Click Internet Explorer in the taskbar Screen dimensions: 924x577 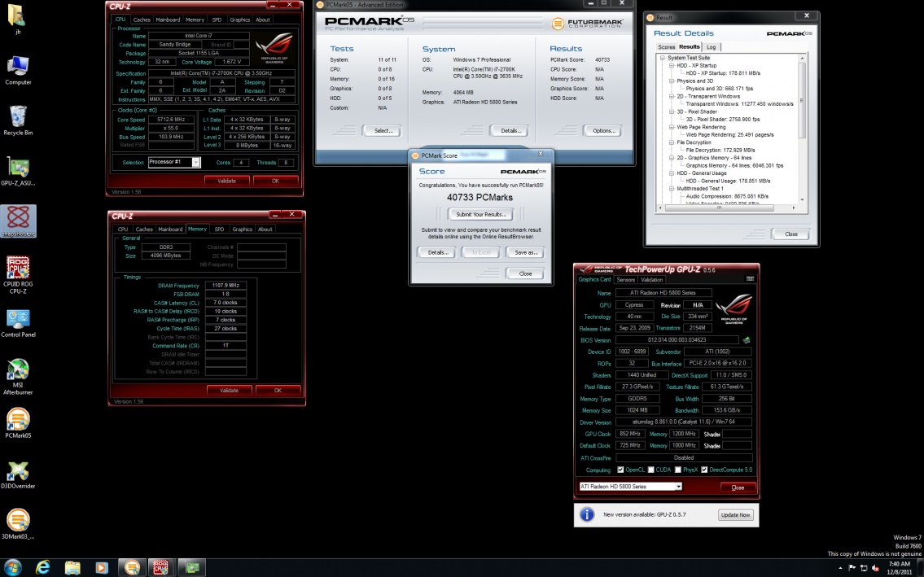pyautogui.click(x=42, y=566)
